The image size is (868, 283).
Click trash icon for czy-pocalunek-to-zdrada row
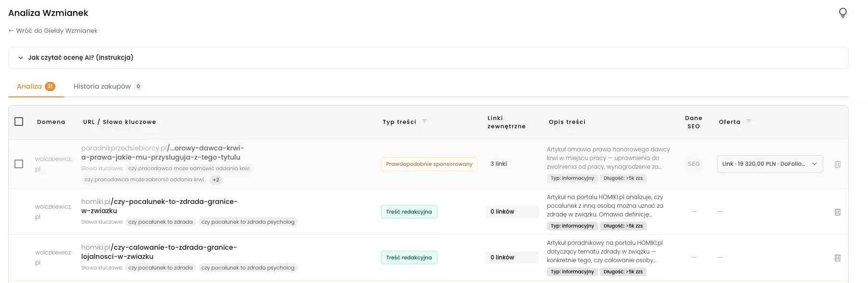click(838, 212)
